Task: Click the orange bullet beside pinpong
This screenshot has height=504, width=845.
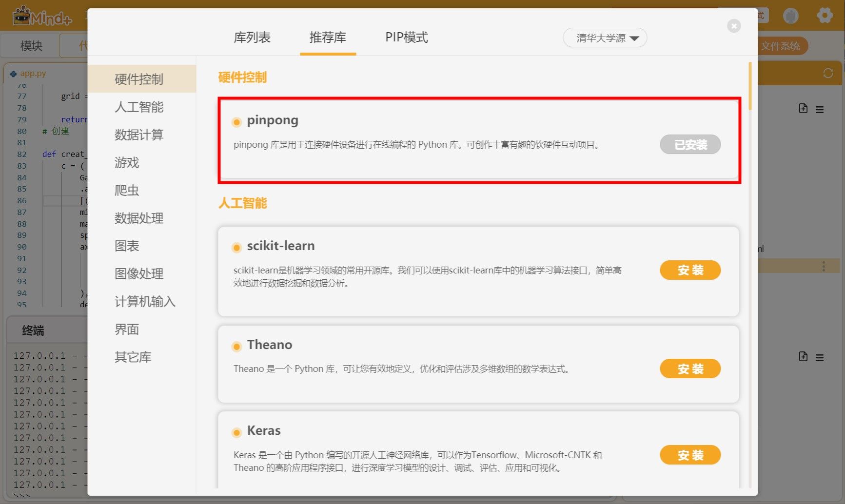Action: point(236,122)
